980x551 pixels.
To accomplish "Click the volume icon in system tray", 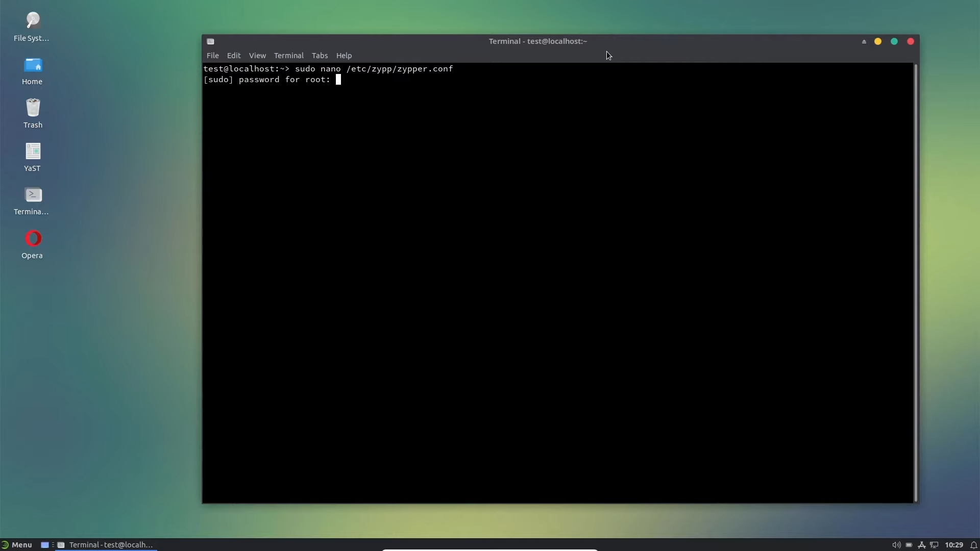I will pyautogui.click(x=897, y=545).
